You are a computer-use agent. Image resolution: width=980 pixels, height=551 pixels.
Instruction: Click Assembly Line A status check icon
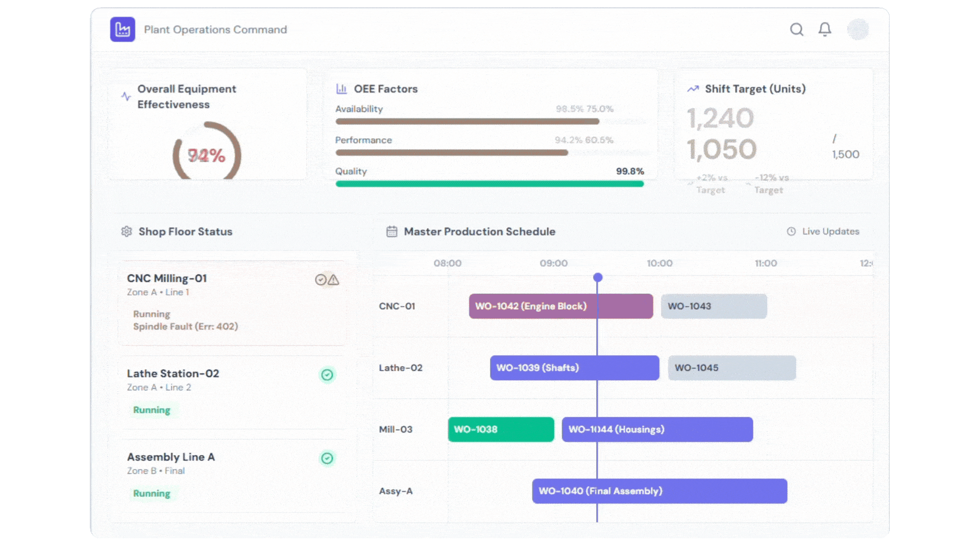tap(327, 458)
